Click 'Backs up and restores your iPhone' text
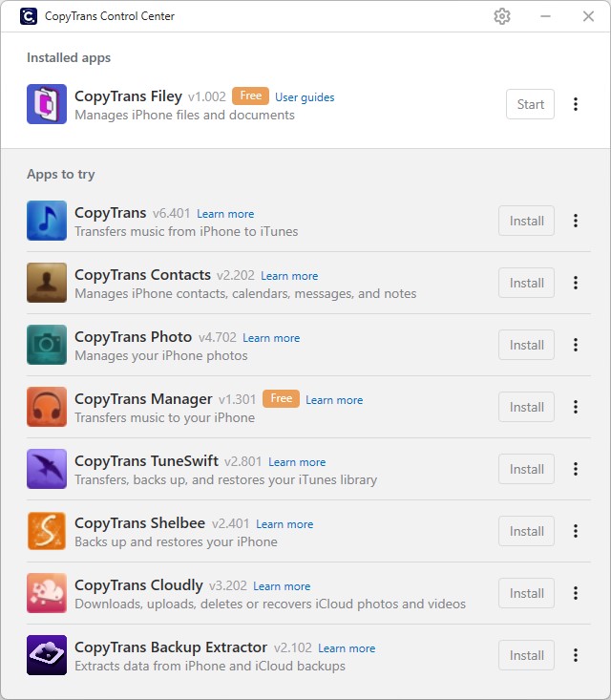611x700 pixels. [176, 542]
